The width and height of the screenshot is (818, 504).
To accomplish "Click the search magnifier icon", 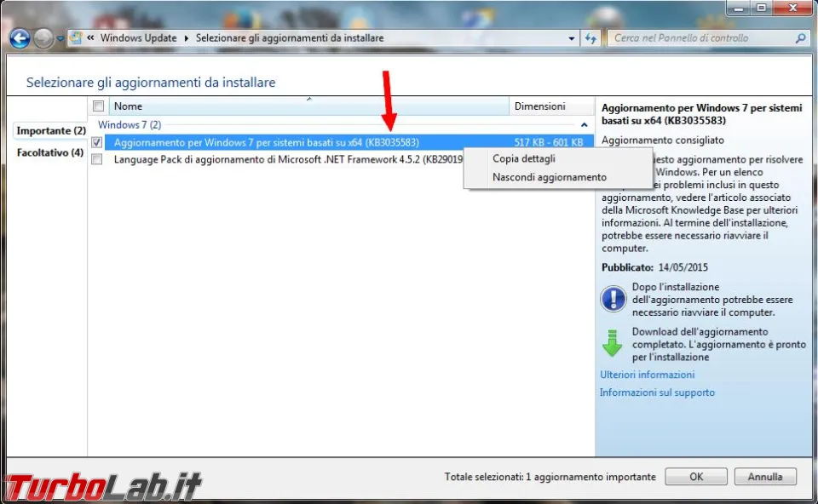I will [800, 38].
